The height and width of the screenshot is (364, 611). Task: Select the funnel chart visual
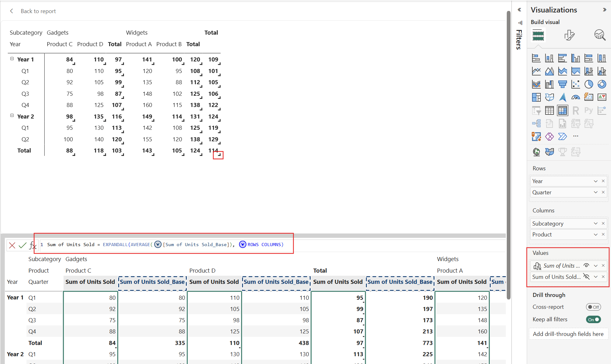(x=562, y=84)
